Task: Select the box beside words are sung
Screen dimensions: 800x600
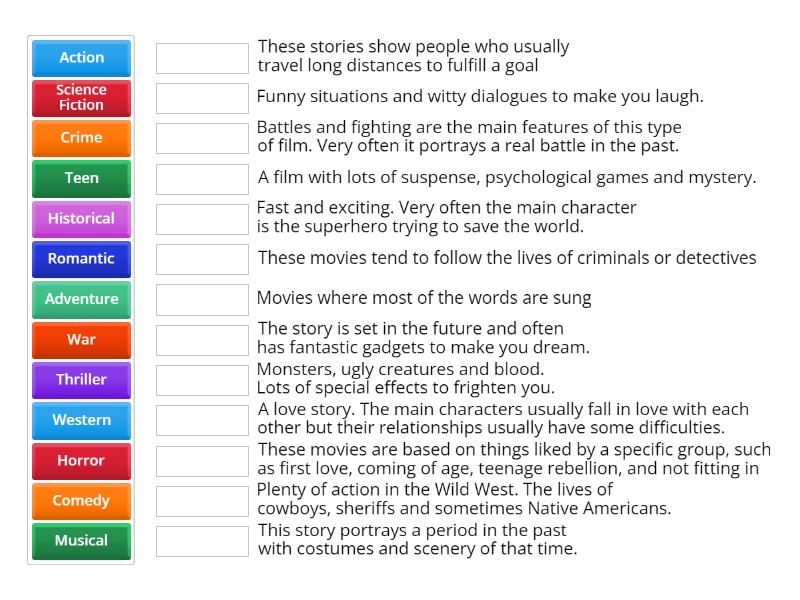Action: point(202,299)
